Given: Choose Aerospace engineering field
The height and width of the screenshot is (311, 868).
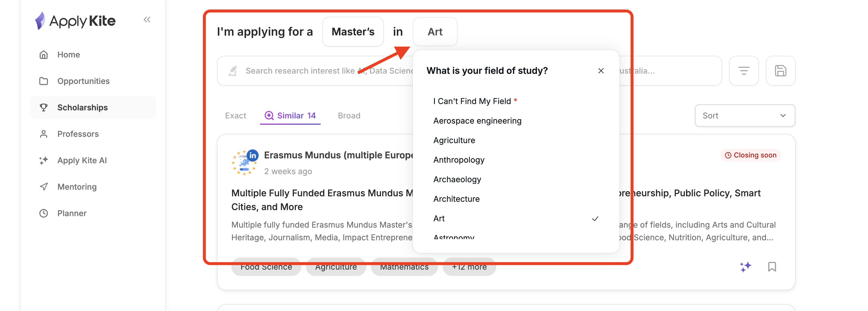Looking at the screenshot, I should coord(477,121).
